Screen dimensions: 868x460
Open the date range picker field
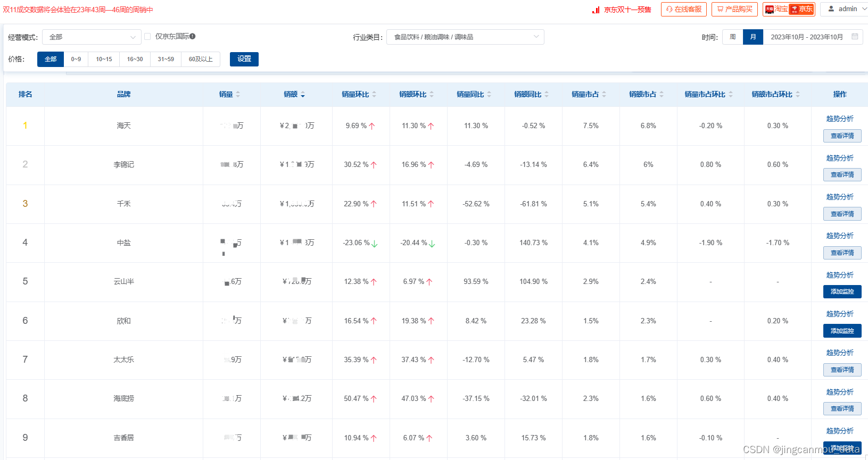click(813, 37)
